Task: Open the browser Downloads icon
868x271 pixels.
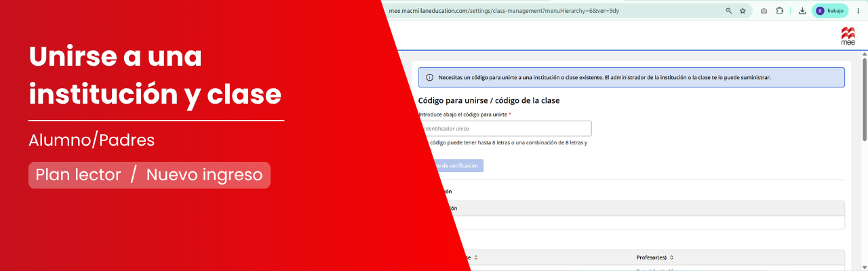Action: (802, 11)
